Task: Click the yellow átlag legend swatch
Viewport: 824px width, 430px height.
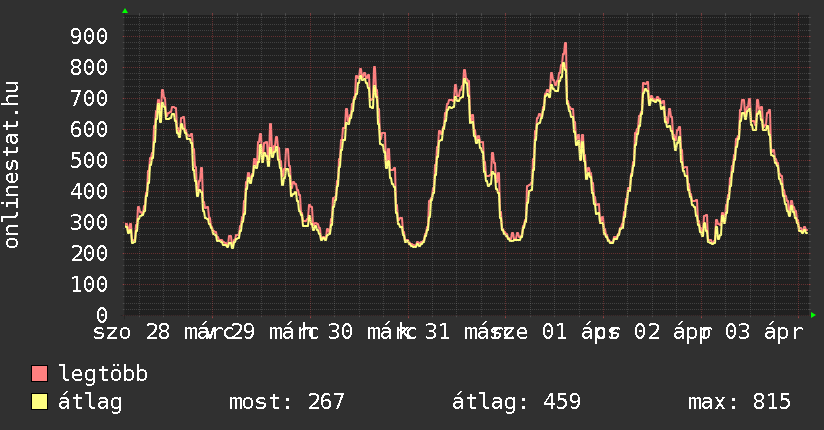Action: point(40,402)
